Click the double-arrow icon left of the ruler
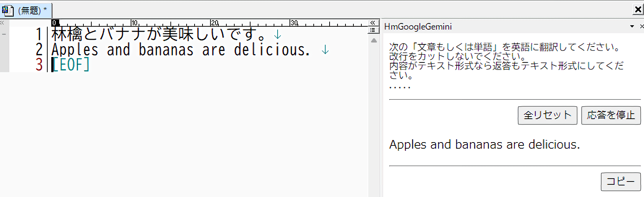644x197 pixels. pyautogui.click(x=2, y=23)
